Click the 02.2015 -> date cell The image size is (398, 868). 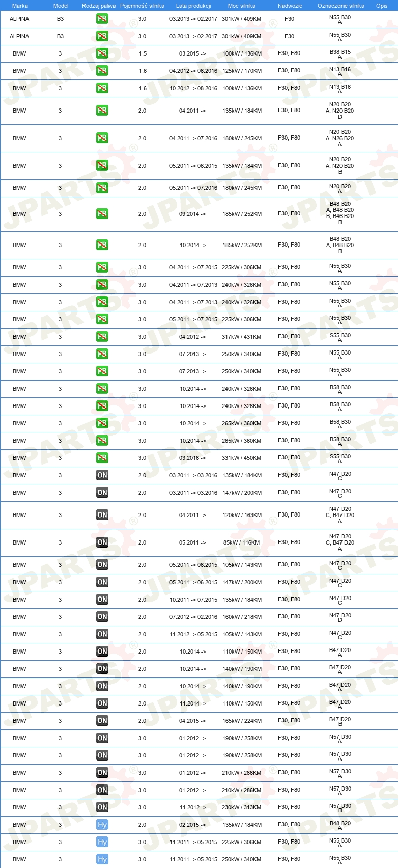[192, 825]
